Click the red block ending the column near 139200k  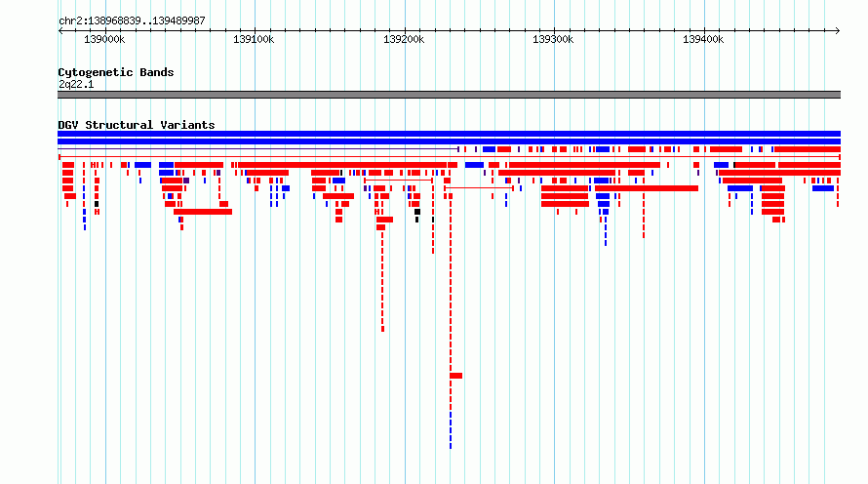click(382, 329)
